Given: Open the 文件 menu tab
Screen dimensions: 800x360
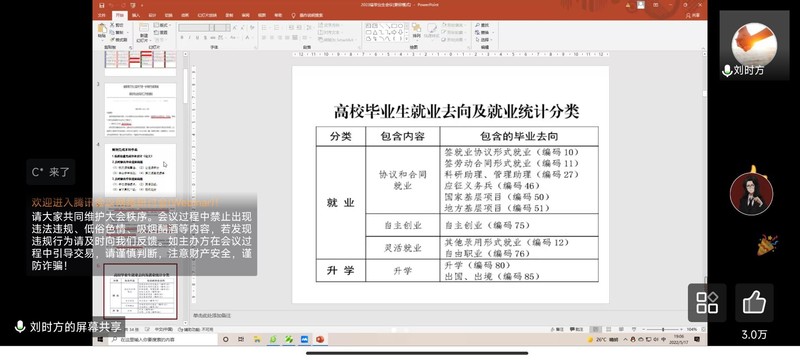Looking at the screenshot, I should pos(102,15).
